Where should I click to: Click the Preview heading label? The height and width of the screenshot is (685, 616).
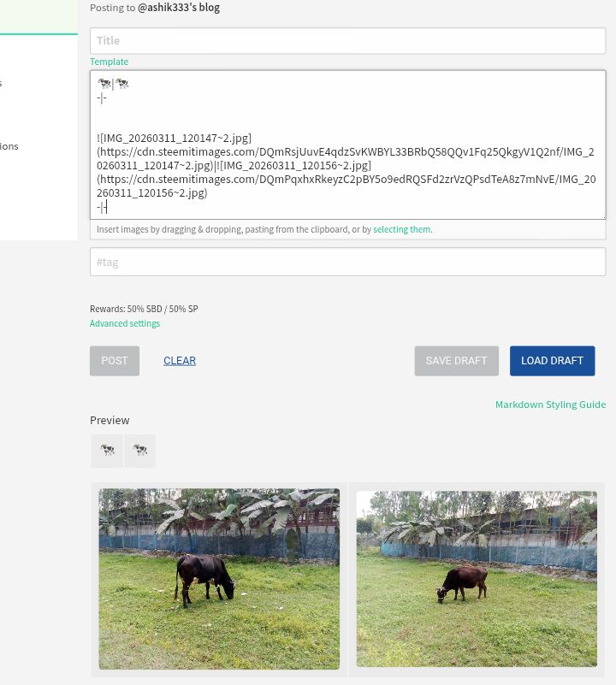(x=110, y=420)
